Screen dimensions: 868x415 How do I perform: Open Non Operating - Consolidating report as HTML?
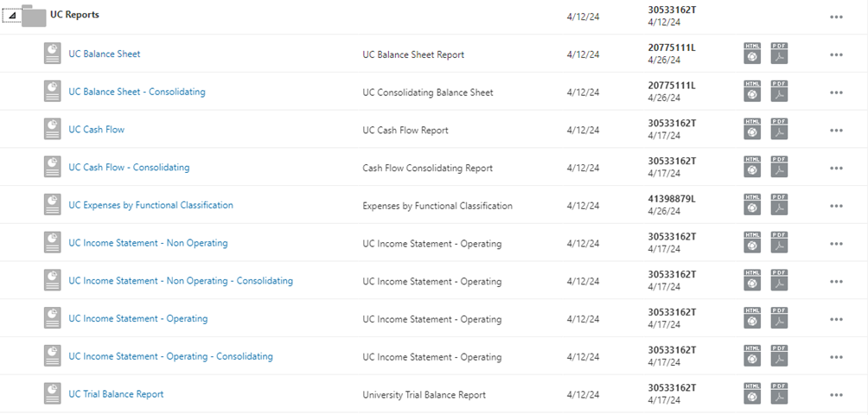752,280
